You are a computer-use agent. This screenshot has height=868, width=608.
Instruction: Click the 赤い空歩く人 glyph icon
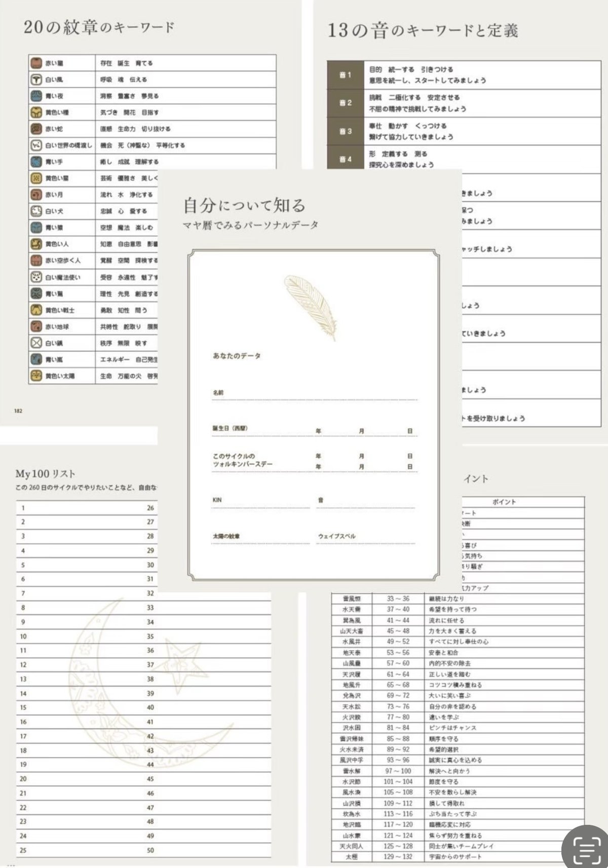click(x=36, y=260)
